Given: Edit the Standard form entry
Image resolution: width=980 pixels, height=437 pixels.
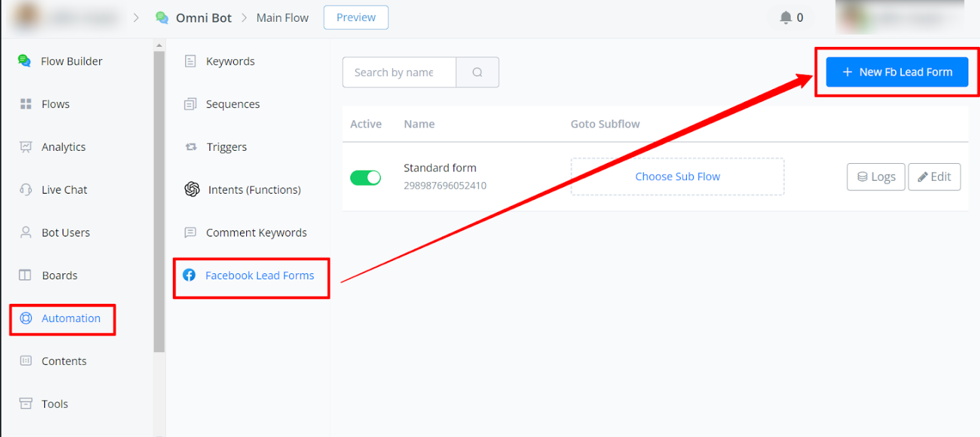Looking at the screenshot, I should pos(934,177).
